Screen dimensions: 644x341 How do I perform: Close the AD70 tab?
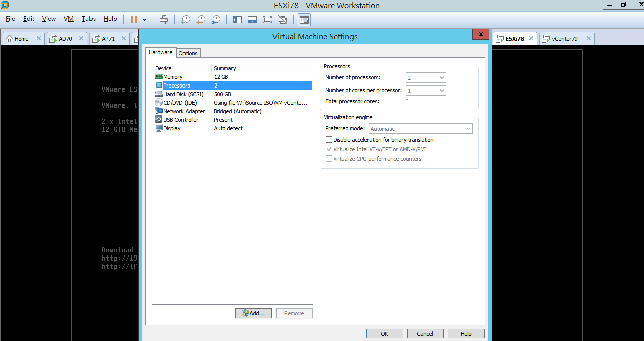82,39
